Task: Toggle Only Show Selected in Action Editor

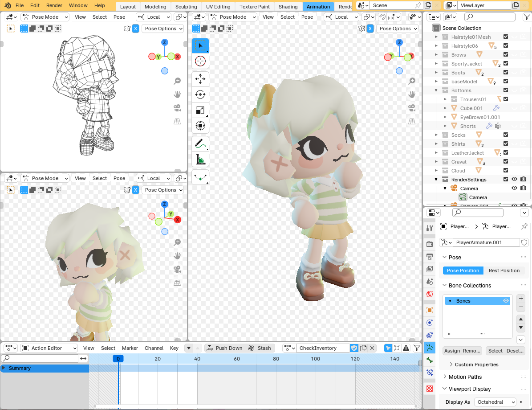Action: tap(388, 348)
